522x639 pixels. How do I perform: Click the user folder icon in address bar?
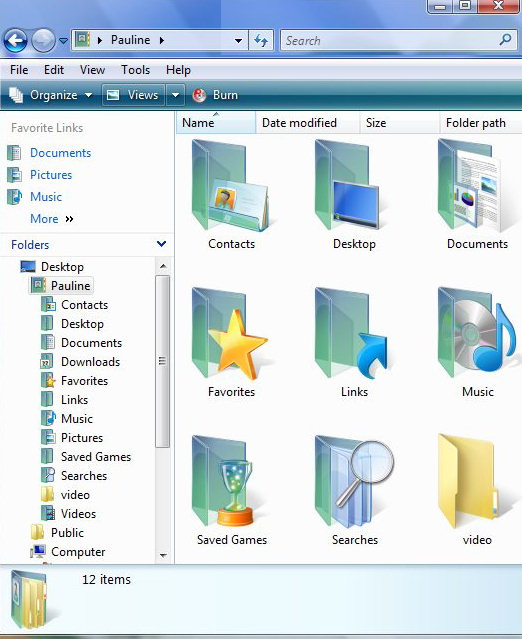coord(83,40)
